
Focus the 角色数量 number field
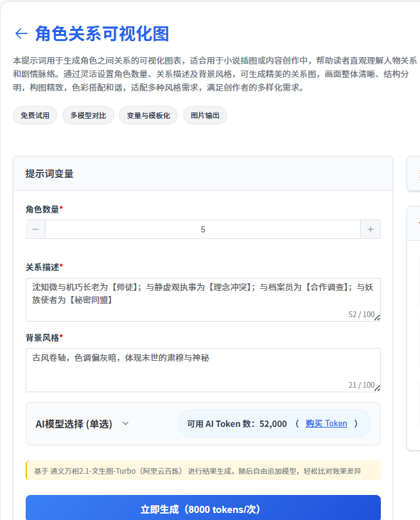pyautogui.click(x=203, y=230)
